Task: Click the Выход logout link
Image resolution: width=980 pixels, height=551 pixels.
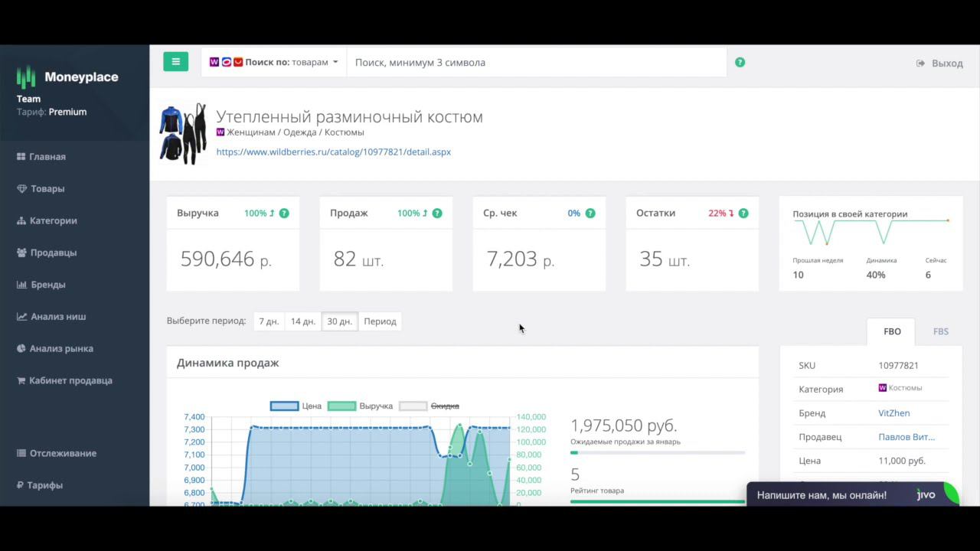Action: coord(947,64)
